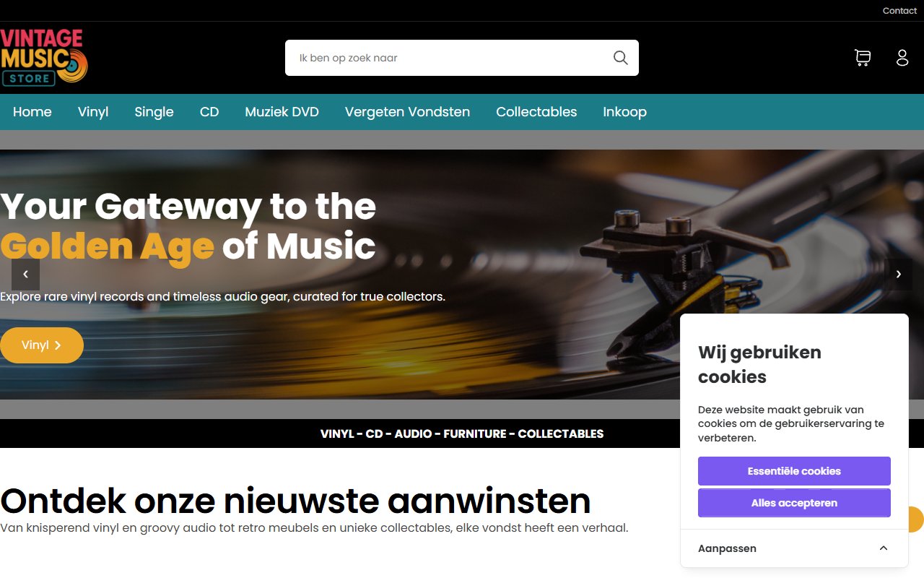The width and height of the screenshot is (924, 578).
Task: Open the Collectables menu item
Action: [536, 112]
